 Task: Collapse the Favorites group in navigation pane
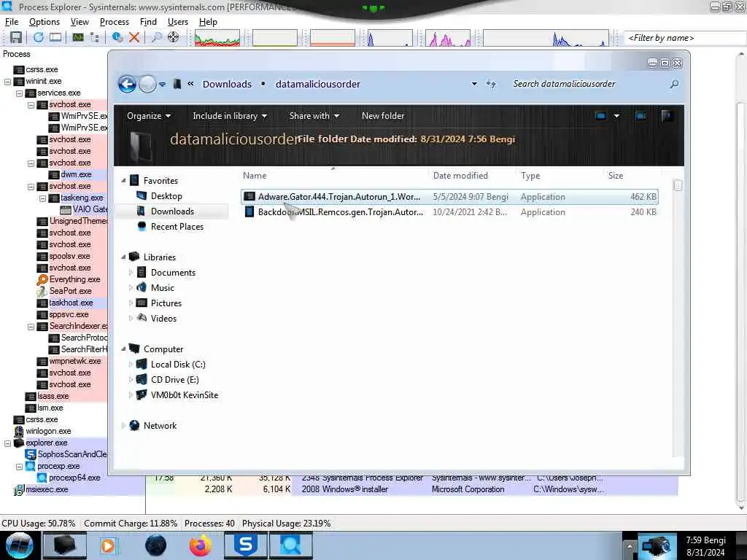(123, 181)
